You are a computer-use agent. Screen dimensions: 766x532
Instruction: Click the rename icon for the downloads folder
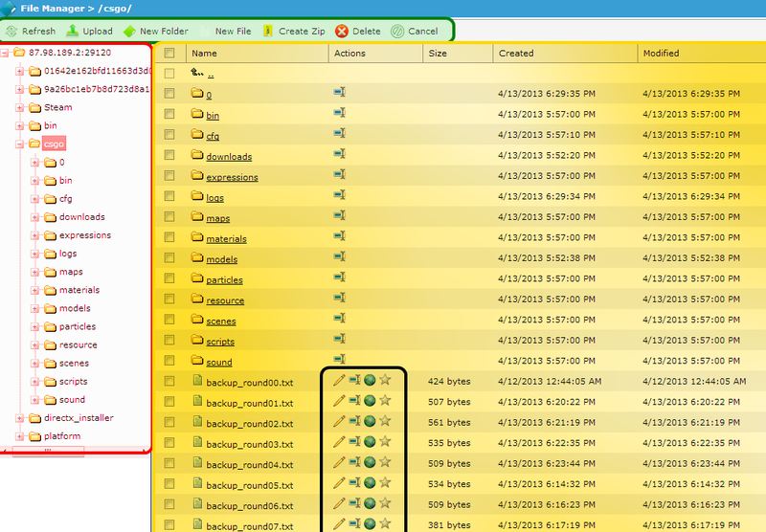[340, 154]
